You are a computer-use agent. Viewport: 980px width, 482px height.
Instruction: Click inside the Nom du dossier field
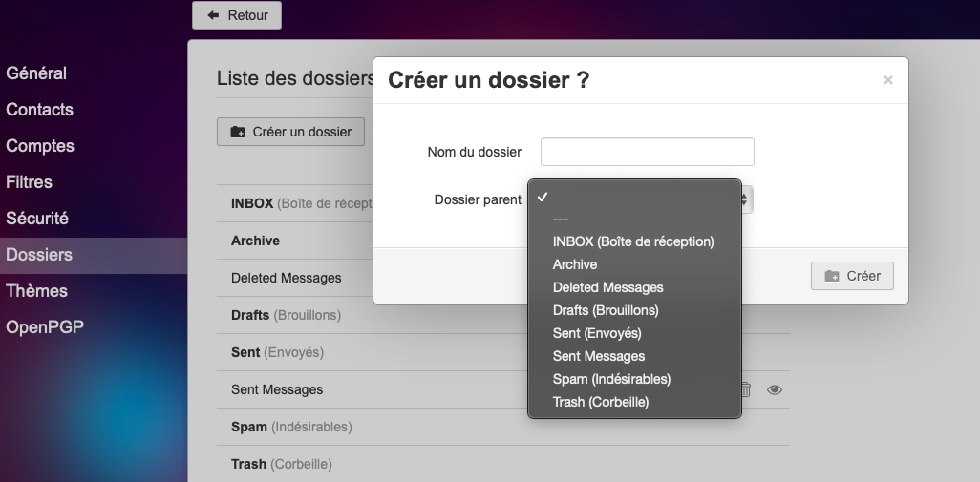point(647,152)
